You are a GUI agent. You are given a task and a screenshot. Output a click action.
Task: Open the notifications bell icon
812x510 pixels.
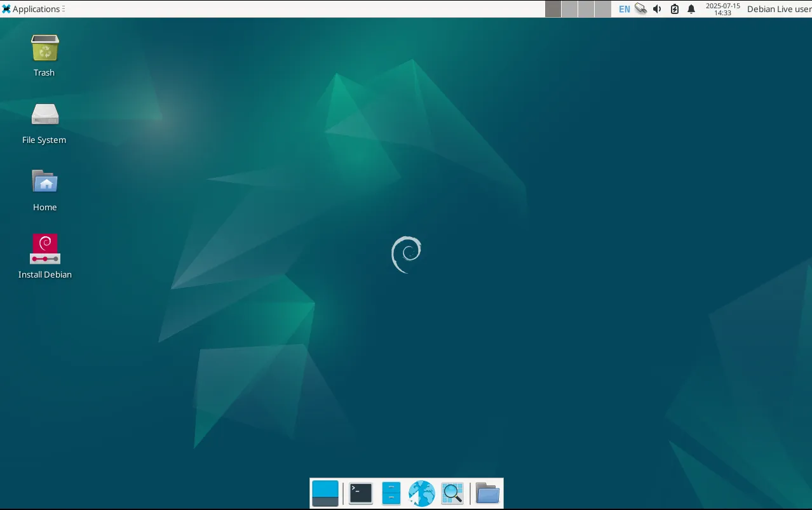pos(691,9)
